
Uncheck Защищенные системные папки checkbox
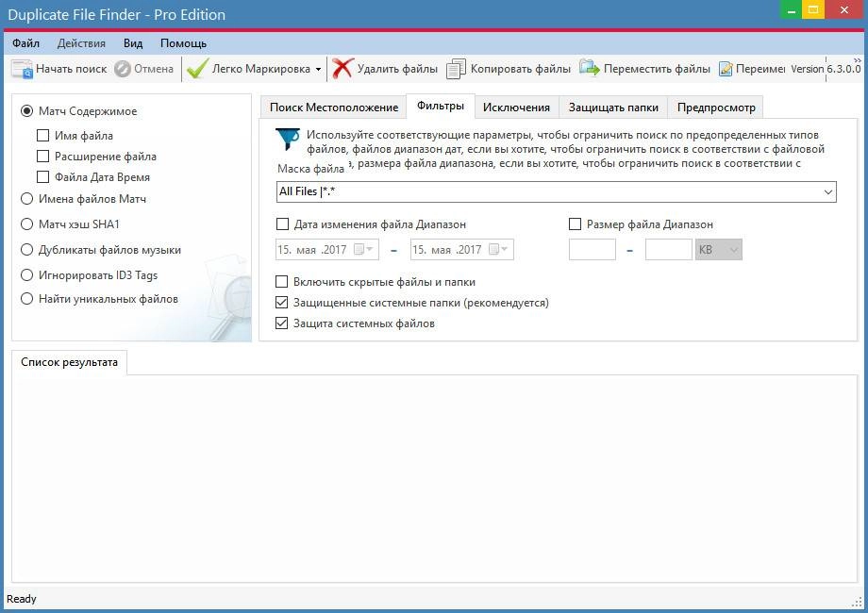coord(282,303)
